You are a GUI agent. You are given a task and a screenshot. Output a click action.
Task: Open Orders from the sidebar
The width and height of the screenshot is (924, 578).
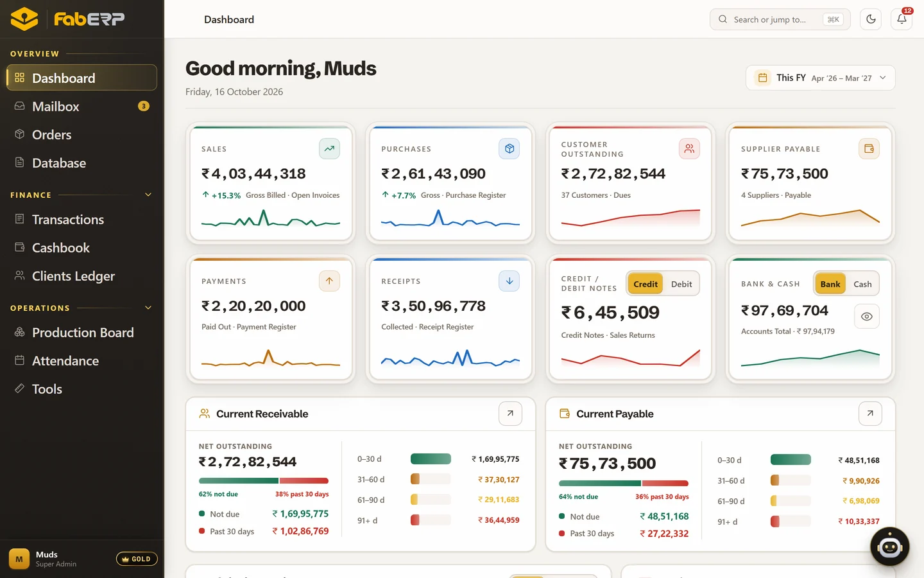pos(81,134)
